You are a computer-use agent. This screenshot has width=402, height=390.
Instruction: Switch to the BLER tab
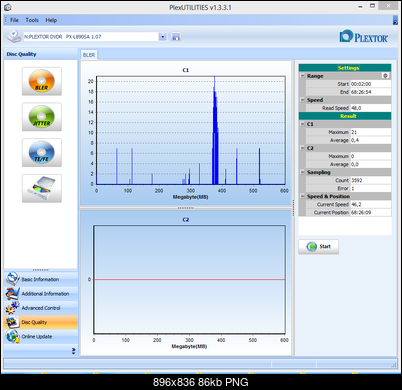click(x=89, y=55)
